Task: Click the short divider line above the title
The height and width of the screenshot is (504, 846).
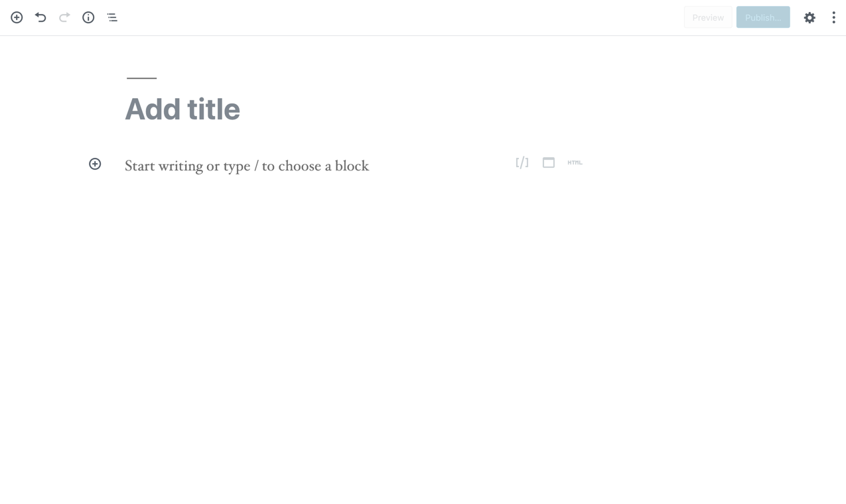Action: pyautogui.click(x=141, y=78)
